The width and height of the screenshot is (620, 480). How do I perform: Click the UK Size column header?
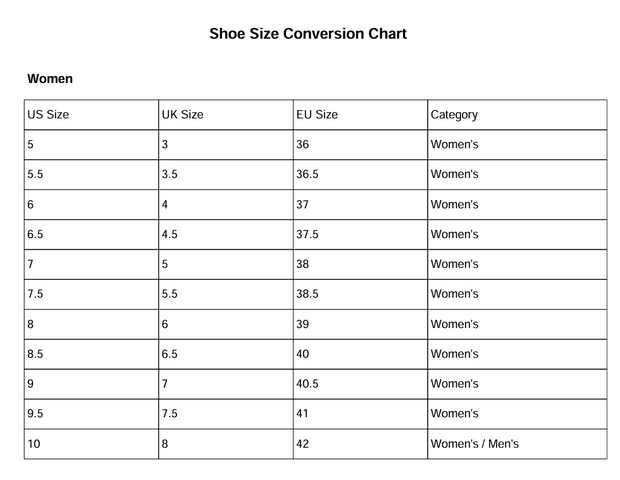[x=182, y=115]
